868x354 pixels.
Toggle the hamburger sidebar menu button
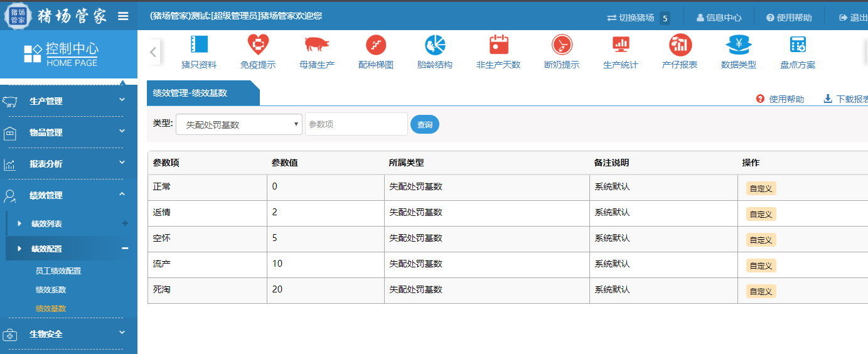(123, 16)
